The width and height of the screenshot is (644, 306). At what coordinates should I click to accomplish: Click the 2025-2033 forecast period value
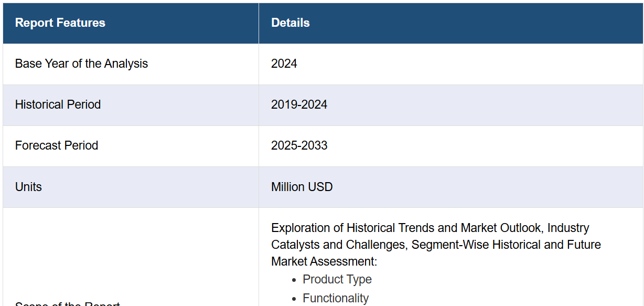[299, 146]
